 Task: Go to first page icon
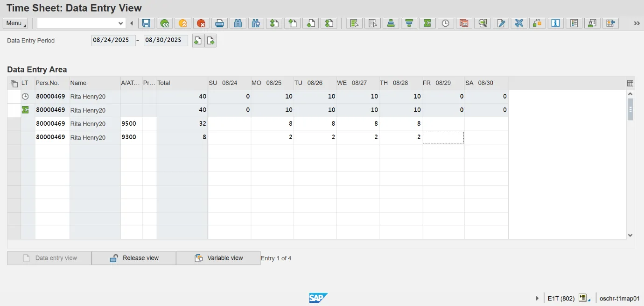coord(274,23)
